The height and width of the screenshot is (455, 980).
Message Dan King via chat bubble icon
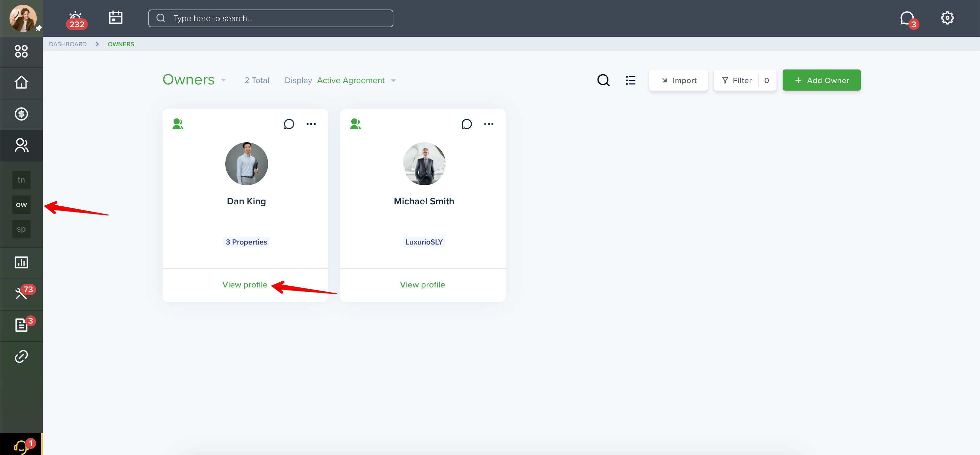tap(289, 124)
